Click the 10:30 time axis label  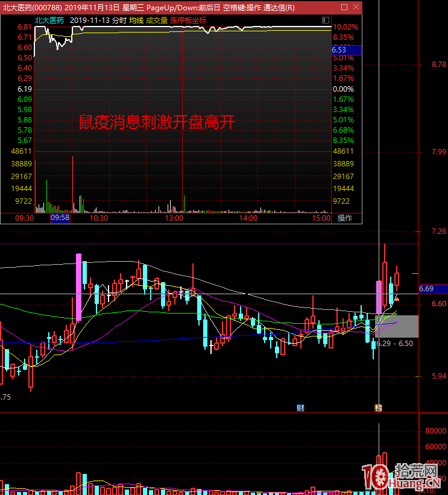(x=99, y=218)
